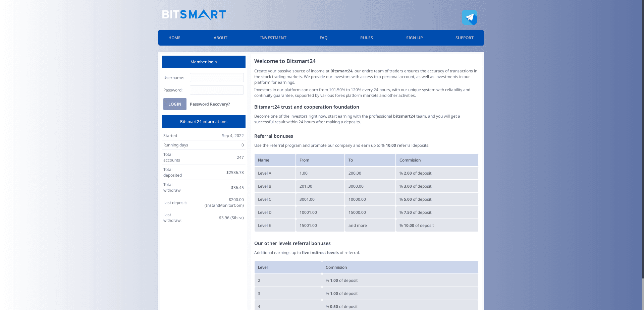Select the Level E referral row
The image size is (644, 310).
pyautogui.click(x=275, y=225)
